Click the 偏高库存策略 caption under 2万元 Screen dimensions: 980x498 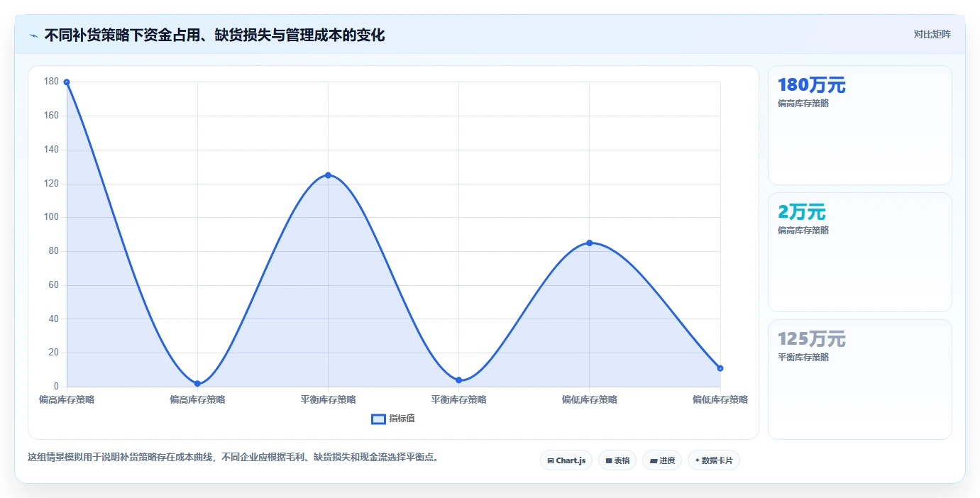pyautogui.click(x=803, y=231)
